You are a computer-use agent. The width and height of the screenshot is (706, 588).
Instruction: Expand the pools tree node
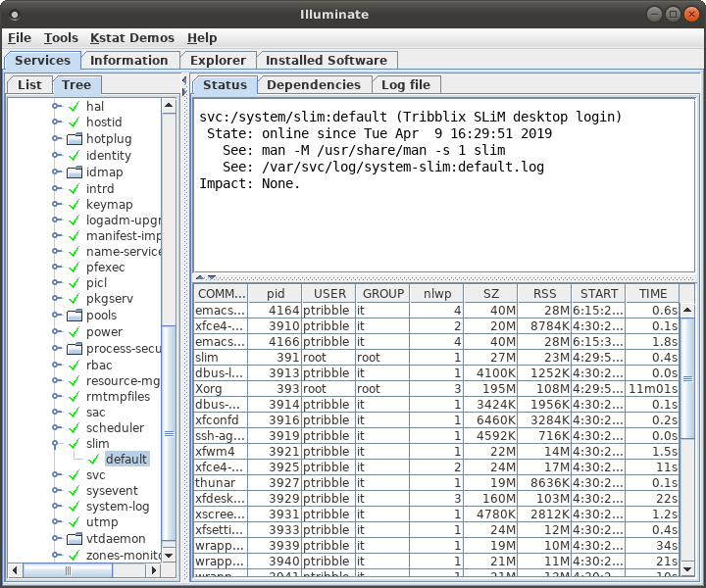[56, 315]
